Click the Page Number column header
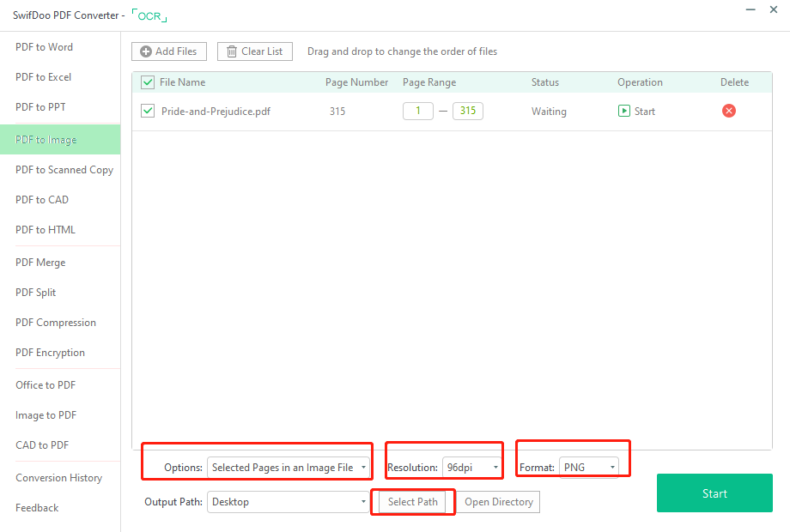Viewport: 790px width, 532px height. tap(356, 82)
